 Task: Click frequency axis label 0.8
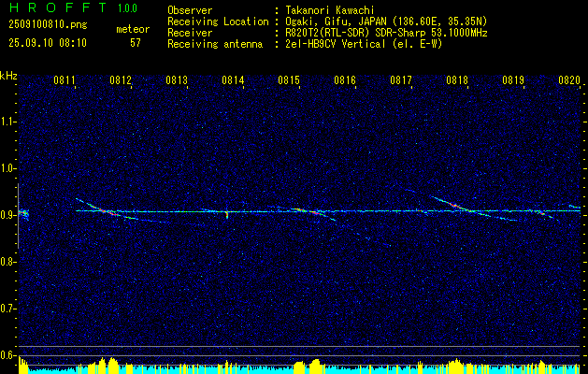7,262
